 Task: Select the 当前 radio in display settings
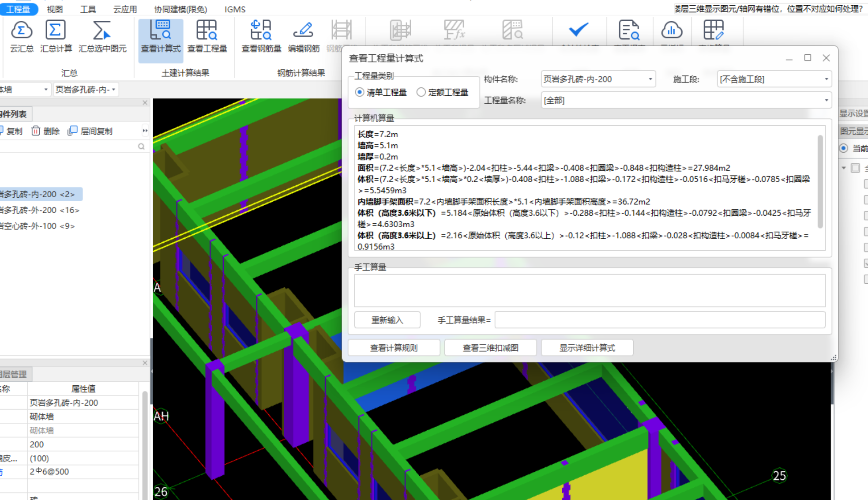pos(844,148)
